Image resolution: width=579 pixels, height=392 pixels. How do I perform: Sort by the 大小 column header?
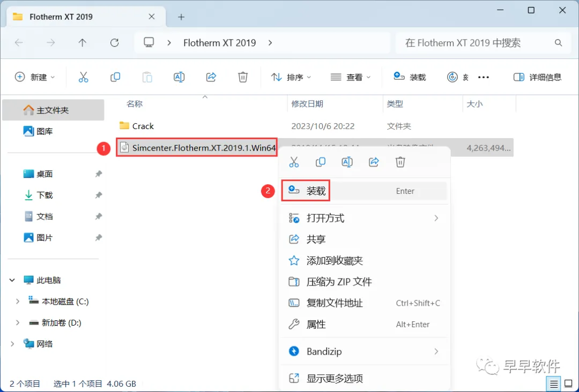pyautogui.click(x=489, y=104)
